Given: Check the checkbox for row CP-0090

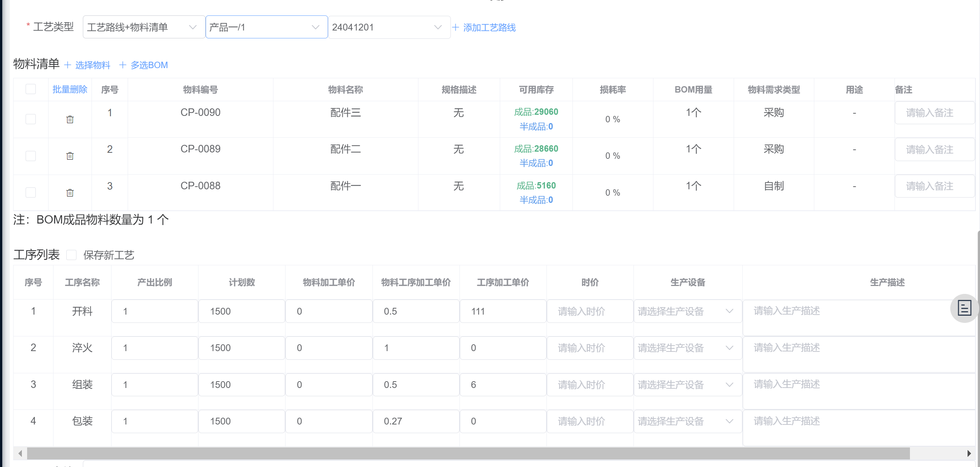Looking at the screenshot, I should pyautogui.click(x=31, y=119).
